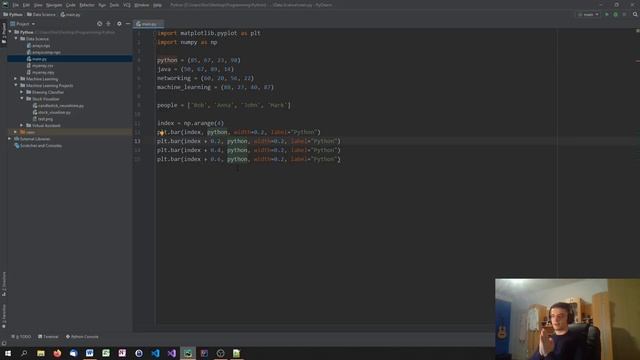640x360 pixels.
Task: Open the Tools menu
Action: pos(114,5)
